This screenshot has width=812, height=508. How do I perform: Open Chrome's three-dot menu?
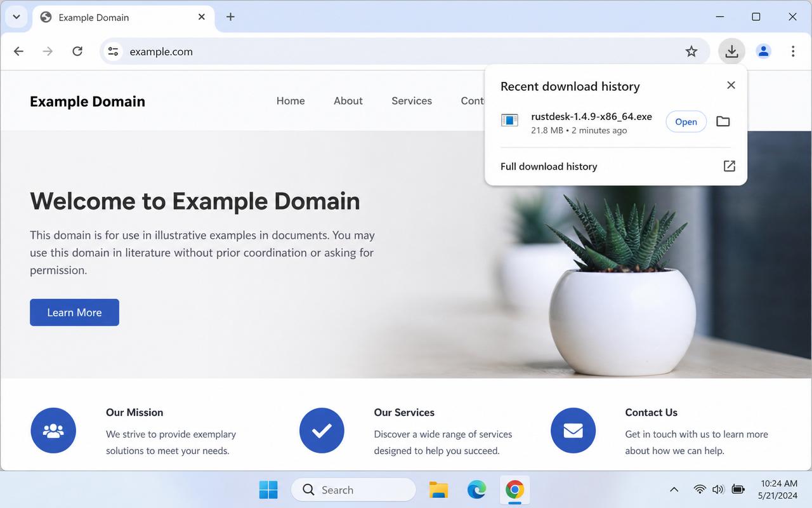[793, 51]
